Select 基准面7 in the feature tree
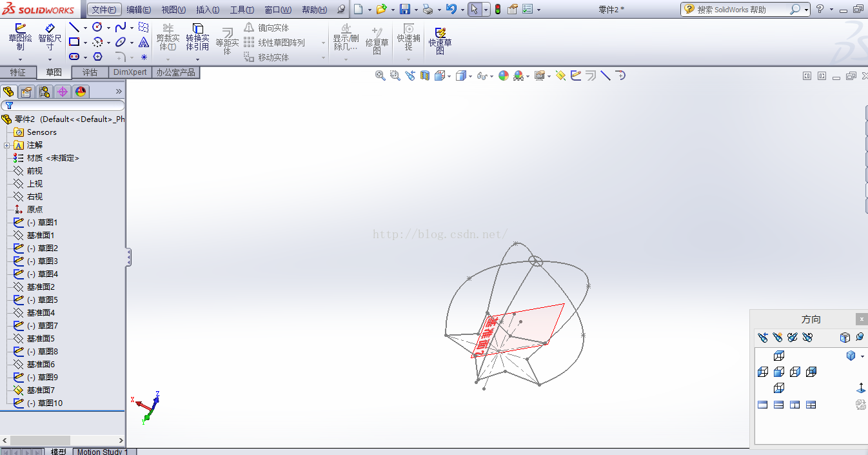 (x=41, y=390)
